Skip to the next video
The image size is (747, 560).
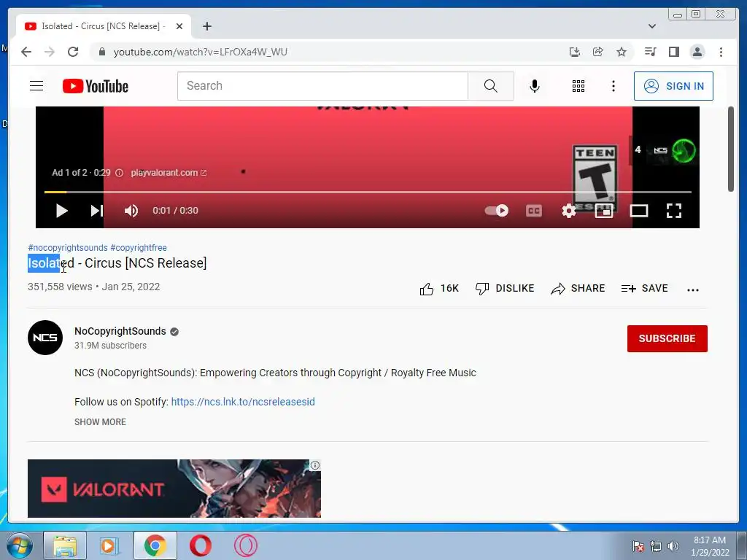click(97, 211)
